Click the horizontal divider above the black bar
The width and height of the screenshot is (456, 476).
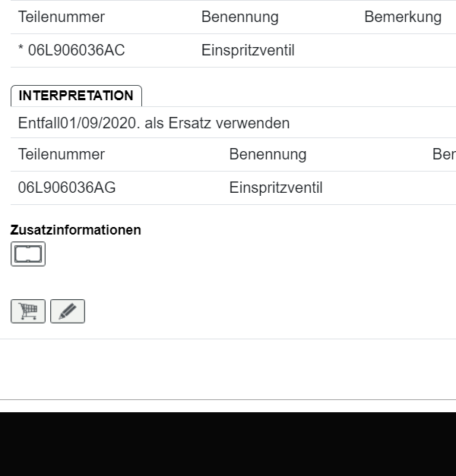pos(228,399)
